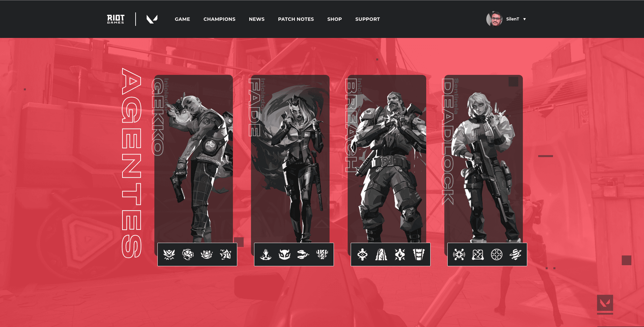The width and height of the screenshot is (644, 327).
Task: Select Breach's second ability icon
Action: point(381,254)
